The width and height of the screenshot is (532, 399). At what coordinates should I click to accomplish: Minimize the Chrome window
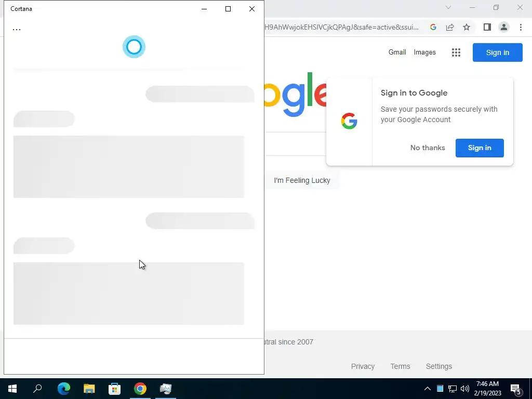pos(472,7)
